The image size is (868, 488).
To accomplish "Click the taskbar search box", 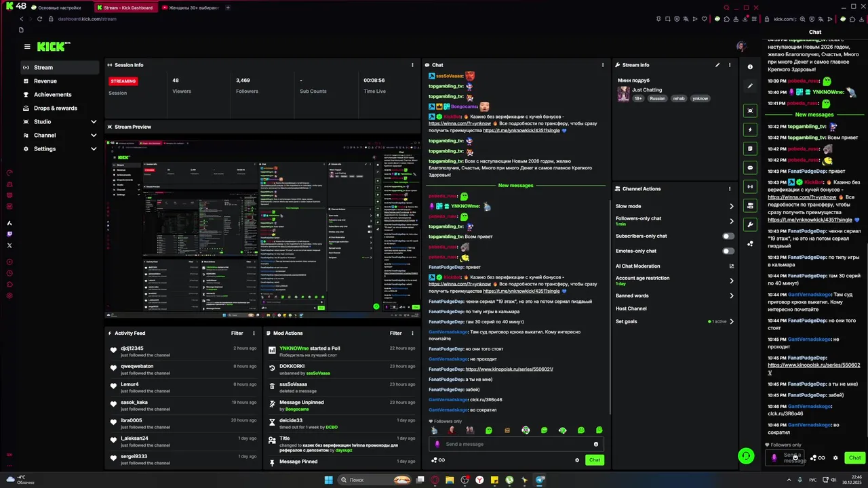I will click(x=374, y=480).
